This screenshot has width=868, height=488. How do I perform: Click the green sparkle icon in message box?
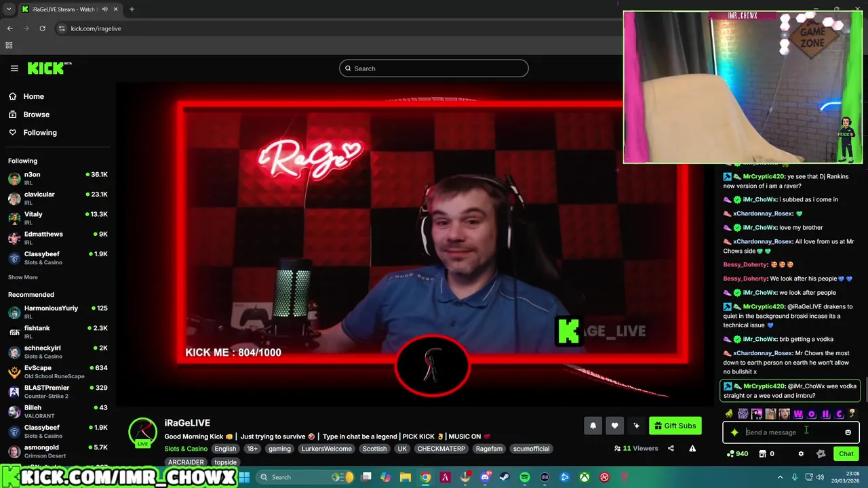point(734,432)
